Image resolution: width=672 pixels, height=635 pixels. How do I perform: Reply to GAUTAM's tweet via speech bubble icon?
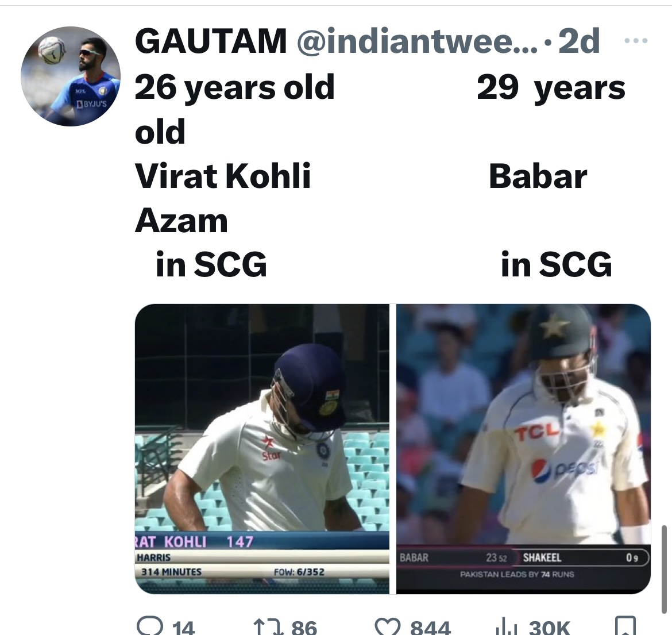coord(148,626)
